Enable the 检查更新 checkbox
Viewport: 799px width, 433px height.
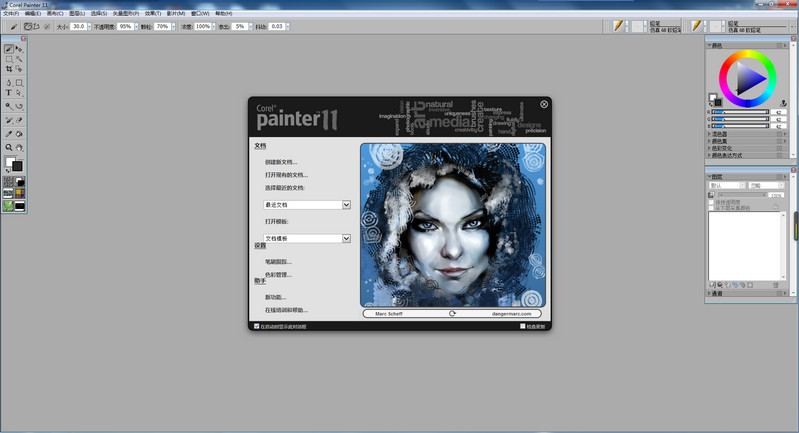(x=523, y=326)
